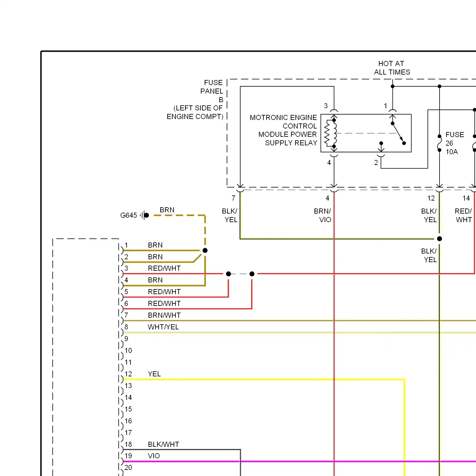Click connector pin number 15
This screenshot has width=476, height=476.
tap(128, 409)
